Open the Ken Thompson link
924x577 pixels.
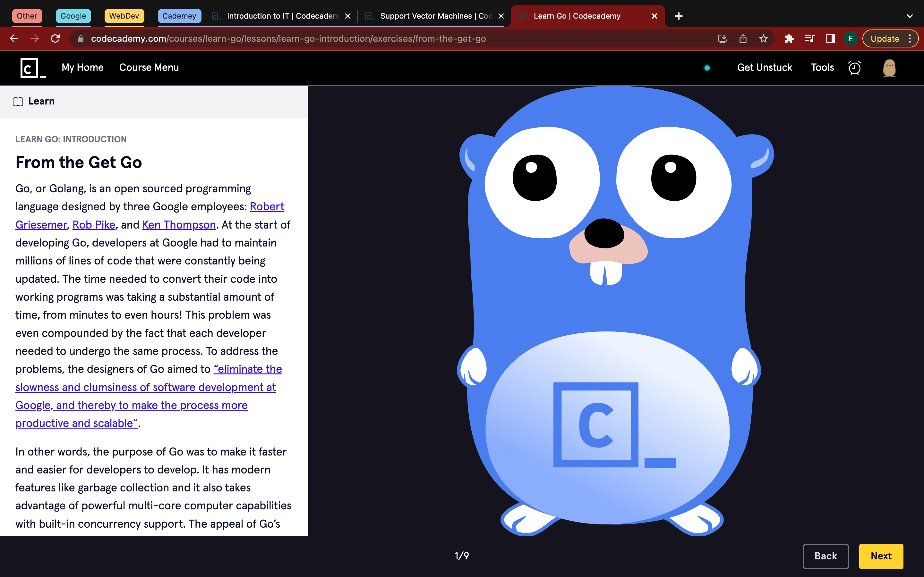tap(179, 225)
